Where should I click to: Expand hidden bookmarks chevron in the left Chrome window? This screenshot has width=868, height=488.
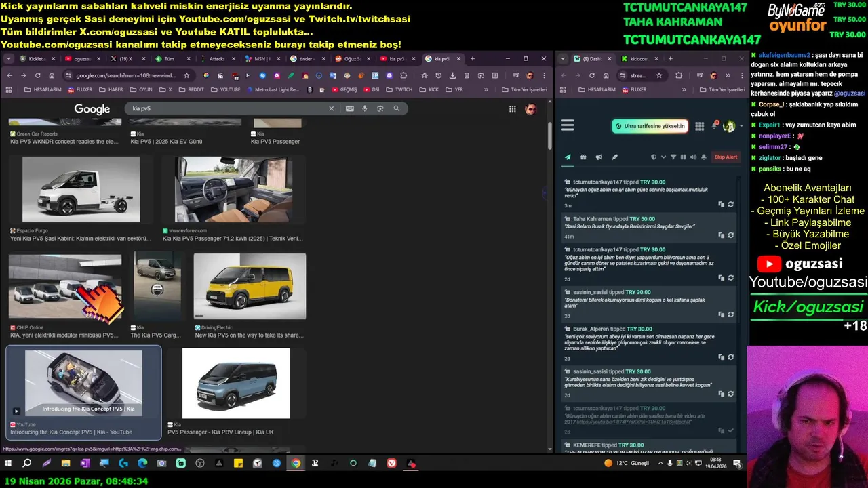coord(486,89)
